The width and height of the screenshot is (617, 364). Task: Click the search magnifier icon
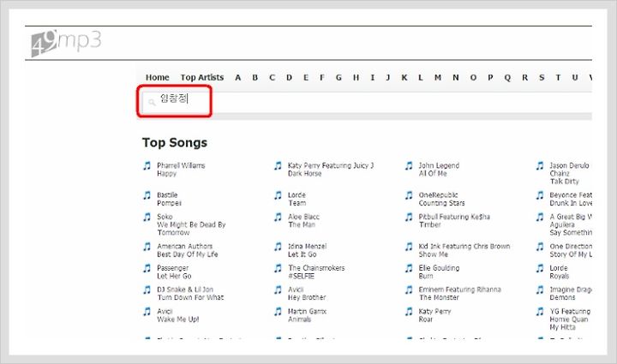pos(152,103)
